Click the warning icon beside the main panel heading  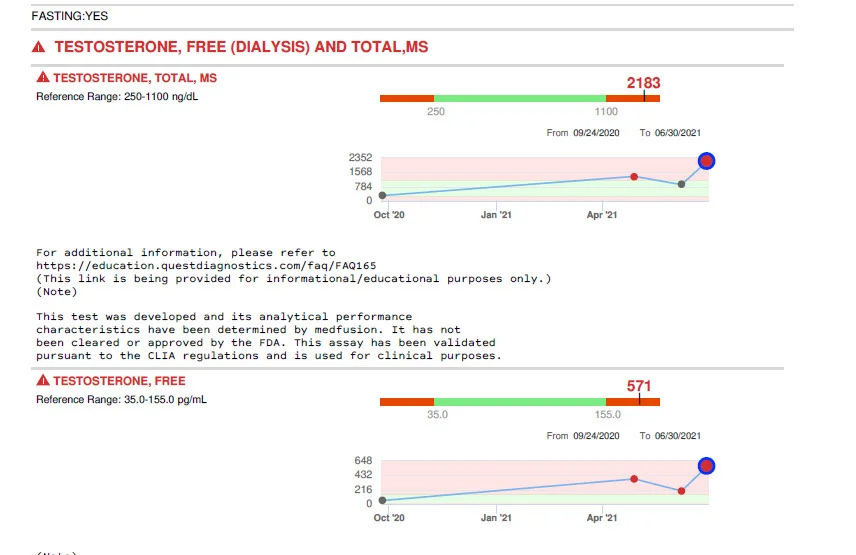point(38,48)
